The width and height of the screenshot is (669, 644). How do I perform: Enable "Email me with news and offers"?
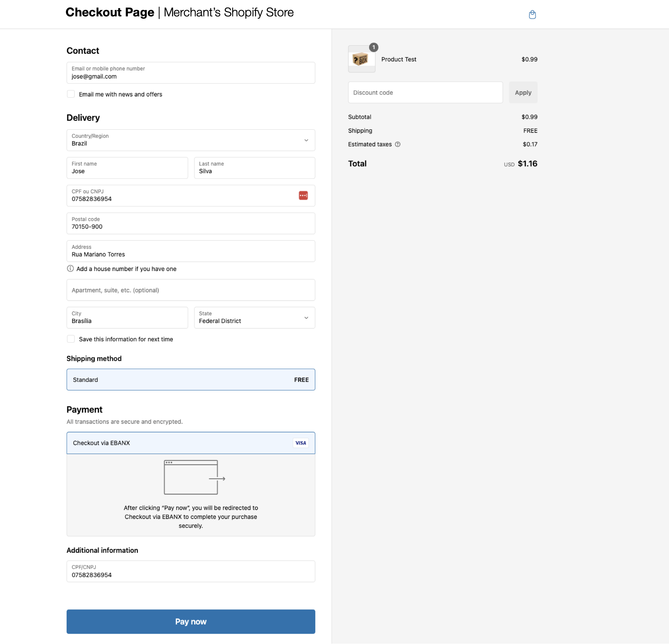tap(71, 94)
